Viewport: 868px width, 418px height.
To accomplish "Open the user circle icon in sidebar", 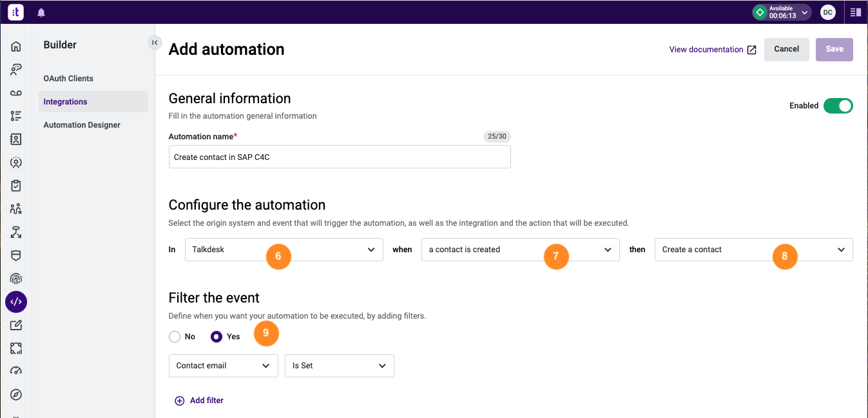I will (16, 163).
